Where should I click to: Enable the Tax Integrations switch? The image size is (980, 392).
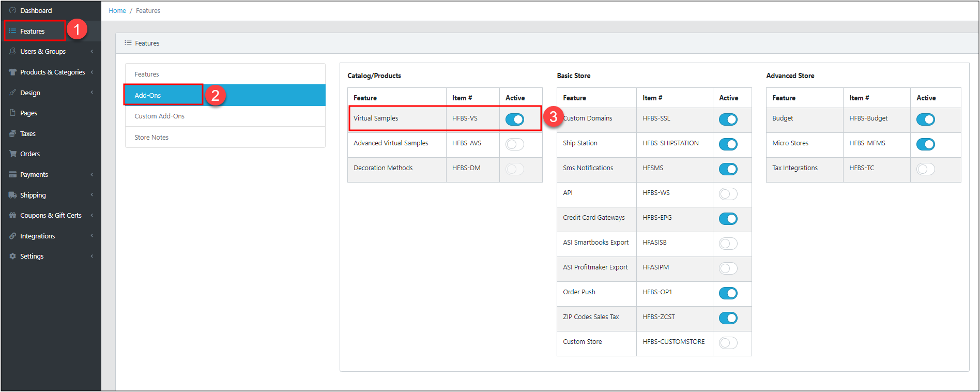coord(926,169)
